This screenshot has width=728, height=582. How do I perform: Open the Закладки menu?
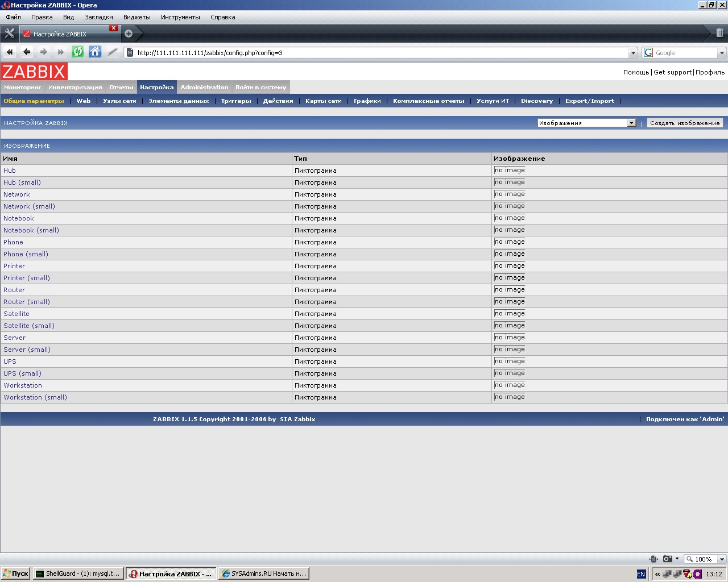[x=99, y=17]
